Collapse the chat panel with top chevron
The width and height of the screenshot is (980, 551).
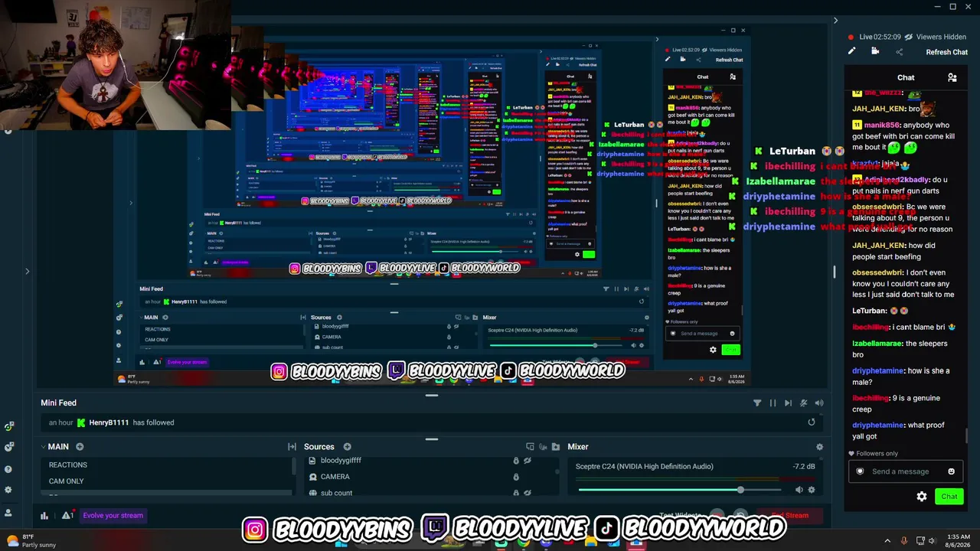[x=835, y=21]
